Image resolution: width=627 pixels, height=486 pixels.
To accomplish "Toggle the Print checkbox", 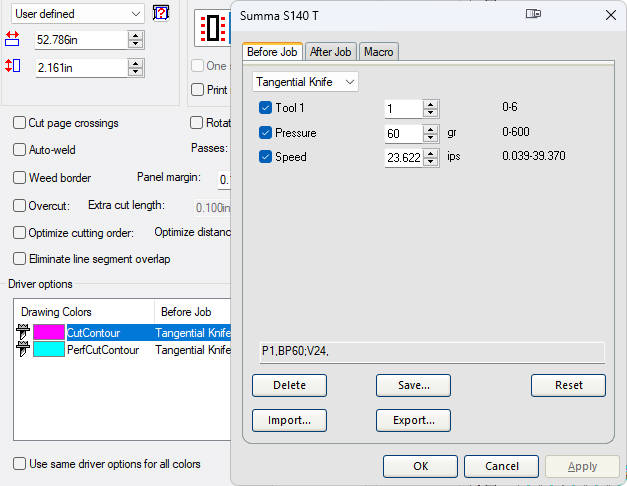I will (x=197, y=89).
